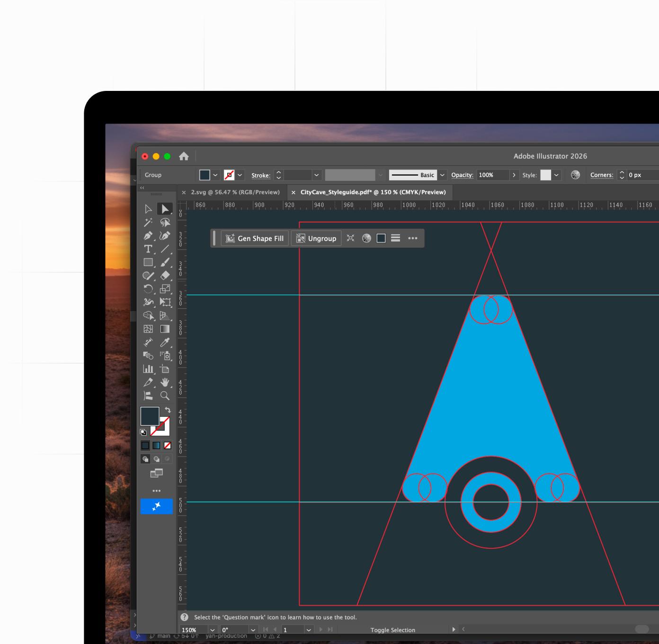Screen dimensions: 659x644
Task: Pick the Eraser tool
Action: [164, 275]
